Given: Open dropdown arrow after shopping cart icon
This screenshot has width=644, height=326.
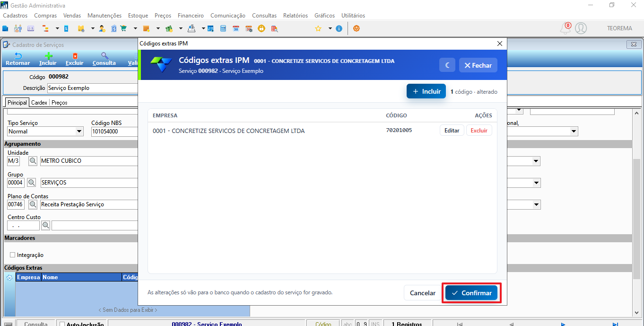Looking at the screenshot, I should tap(135, 28).
